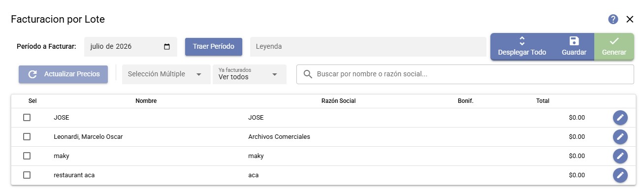This screenshot has height=192, width=644.
Task: Click the $0.00 total in the maky row
Action: [577, 156]
